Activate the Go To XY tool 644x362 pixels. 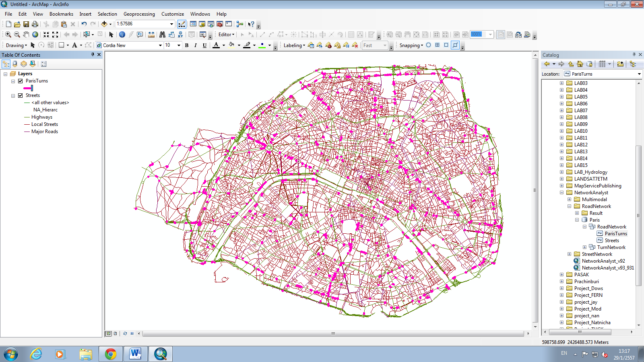pyautogui.click(x=180, y=35)
